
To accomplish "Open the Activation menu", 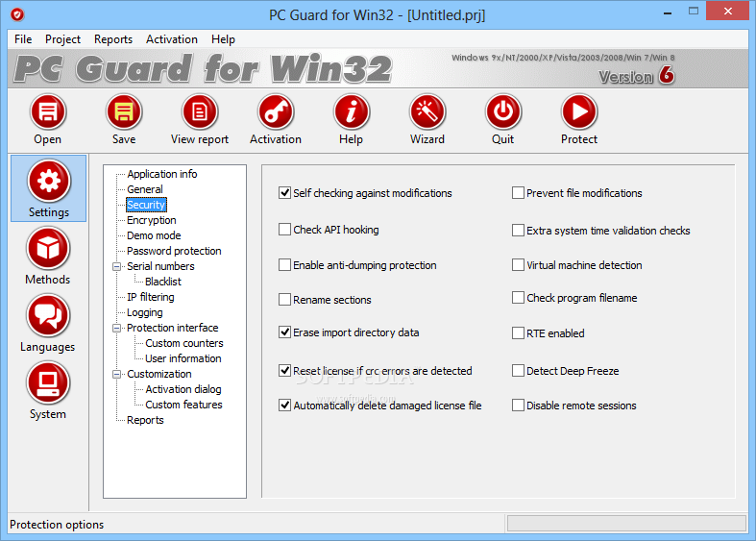I will click(172, 39).
